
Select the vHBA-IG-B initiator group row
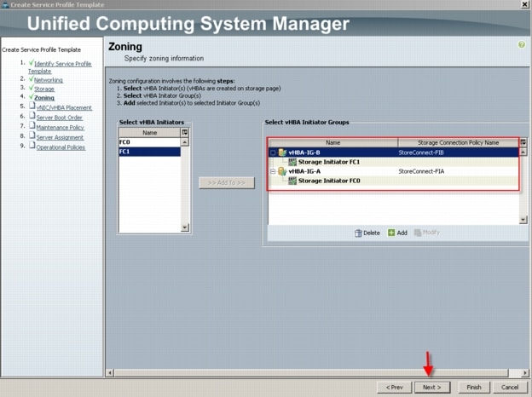394,152
